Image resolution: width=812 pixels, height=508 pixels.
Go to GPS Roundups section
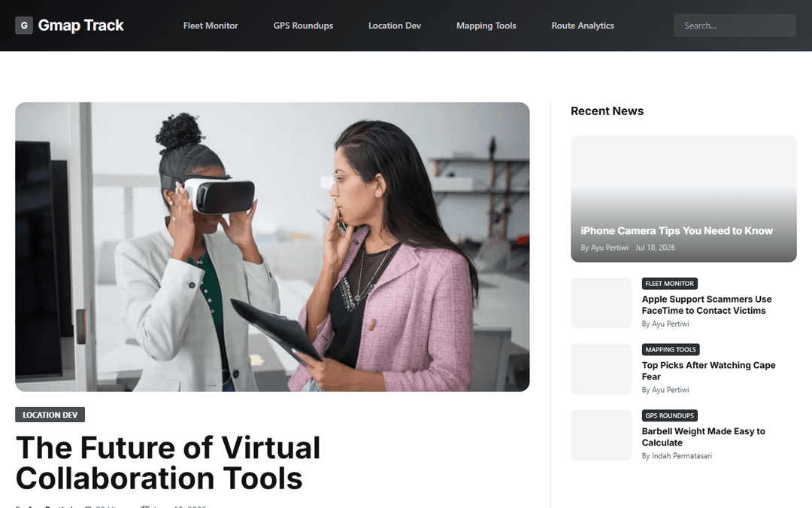303,26
